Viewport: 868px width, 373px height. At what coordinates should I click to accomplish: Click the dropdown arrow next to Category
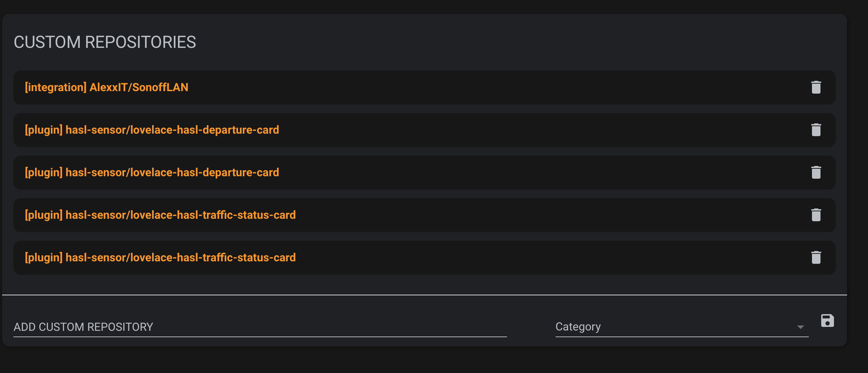801,327
